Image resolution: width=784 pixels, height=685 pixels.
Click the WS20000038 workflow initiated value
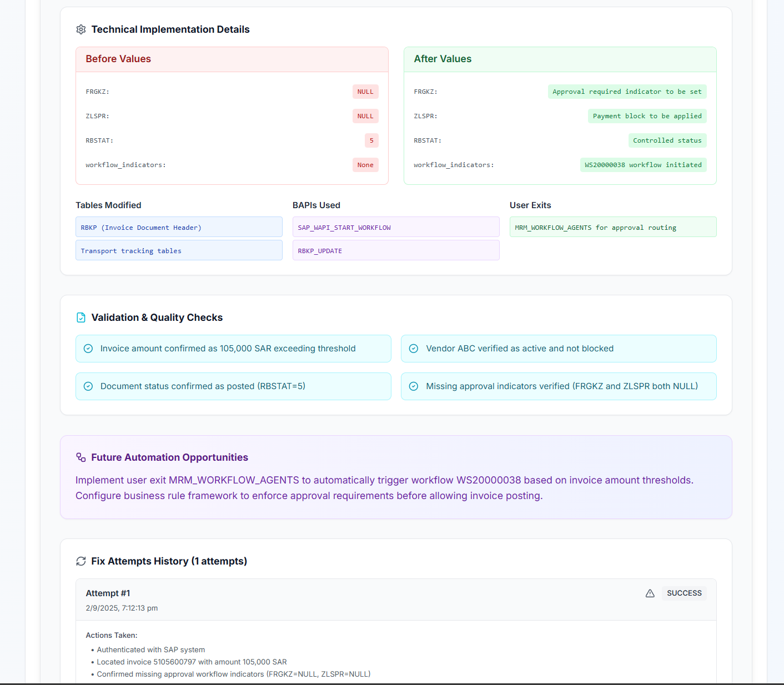pyautogui.click(x=643, y=165)
